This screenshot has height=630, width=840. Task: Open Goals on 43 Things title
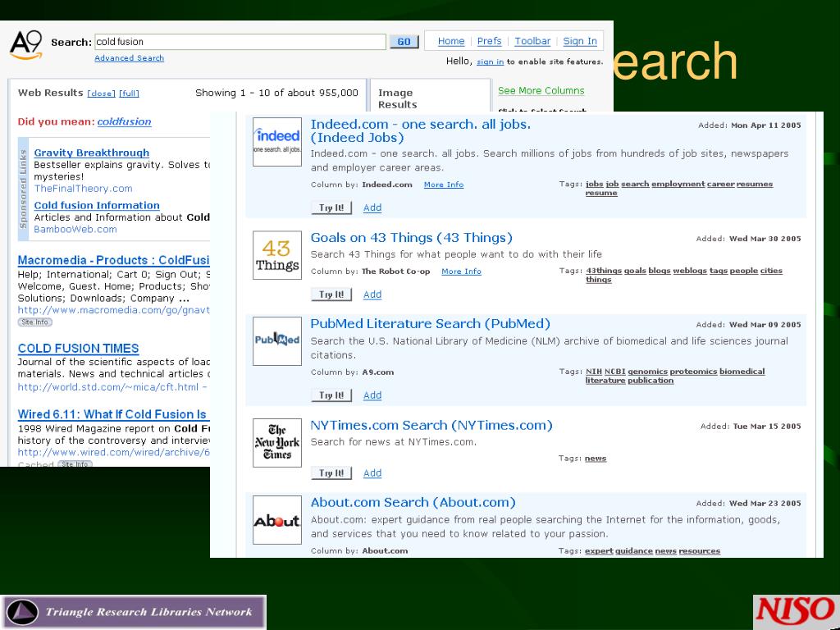tap(412, 237)
